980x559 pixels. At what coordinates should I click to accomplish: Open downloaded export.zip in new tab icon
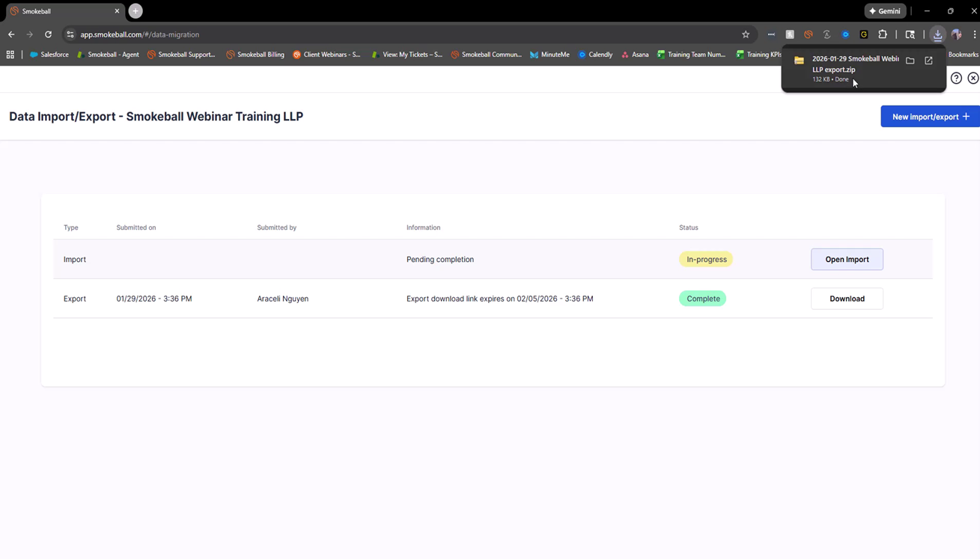928,61
